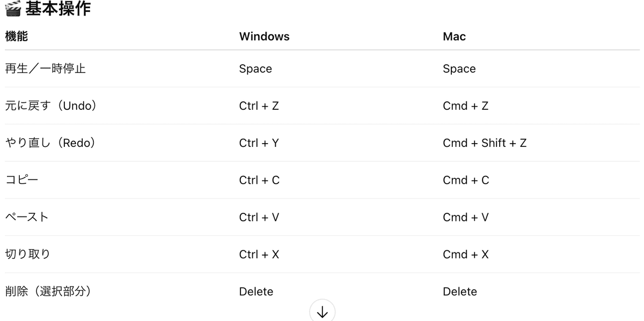Click the 元に戻す（Undo） row label
This screenshot has height=321, width=644.
[x=51, y=106]
